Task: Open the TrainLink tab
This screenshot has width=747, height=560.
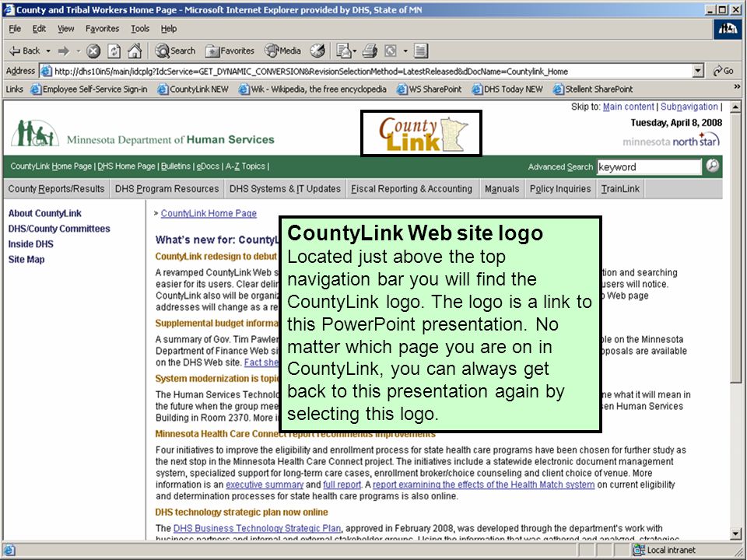Action: pyautogui.click(x=620, y=189)
